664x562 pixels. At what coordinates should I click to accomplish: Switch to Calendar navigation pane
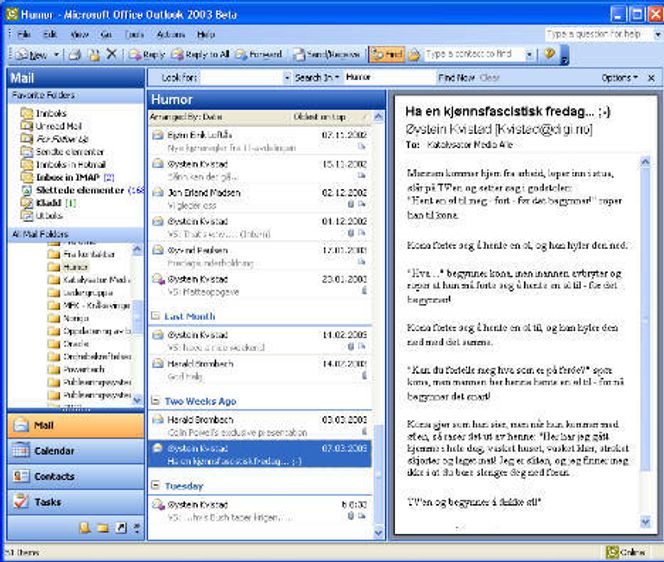76,451
